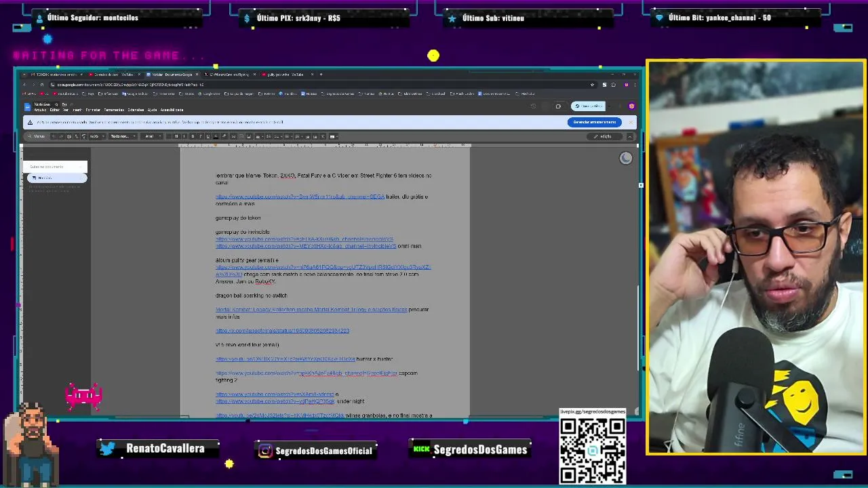Screen dimensions: 868x488
Task: Open the Ferramentas menu
Action: tap(114, 110)
